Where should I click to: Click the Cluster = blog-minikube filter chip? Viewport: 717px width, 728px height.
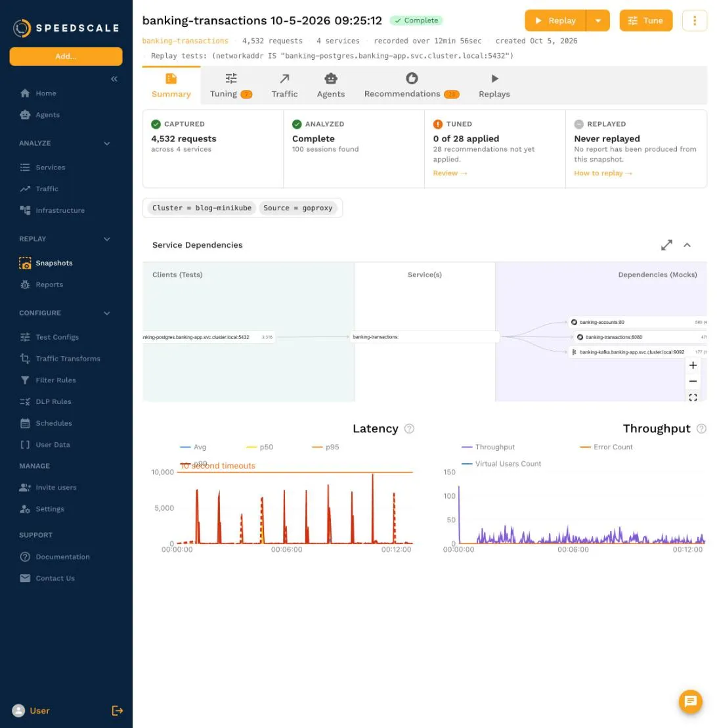(x=202, y=208)
